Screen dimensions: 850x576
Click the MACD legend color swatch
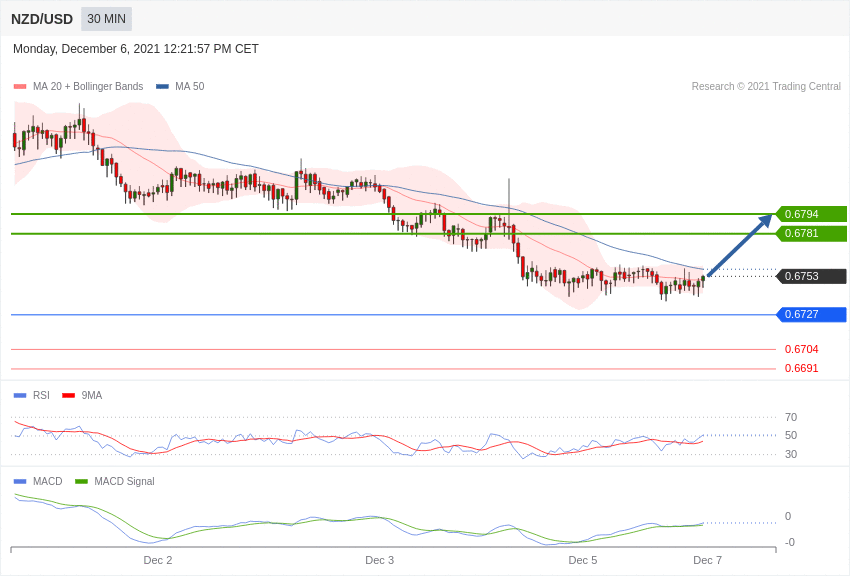pyautogui.click(x=20, y=481)
